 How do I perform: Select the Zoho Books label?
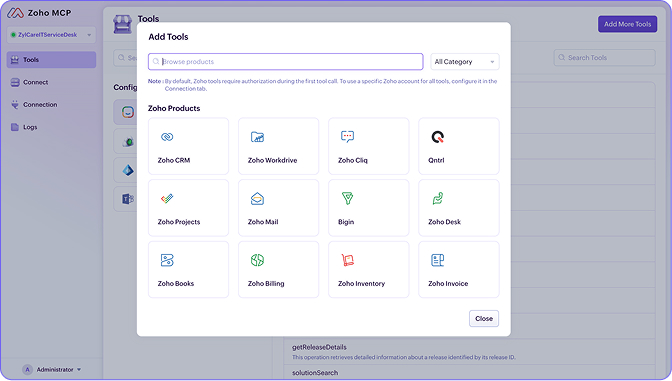[176, 283]
